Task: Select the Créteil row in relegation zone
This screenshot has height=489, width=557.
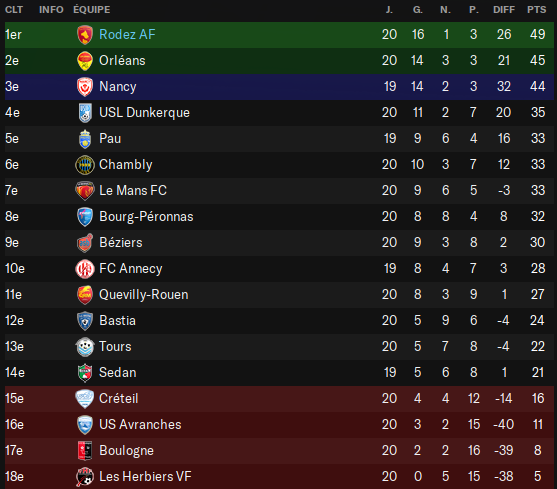Action: [279, 398]
